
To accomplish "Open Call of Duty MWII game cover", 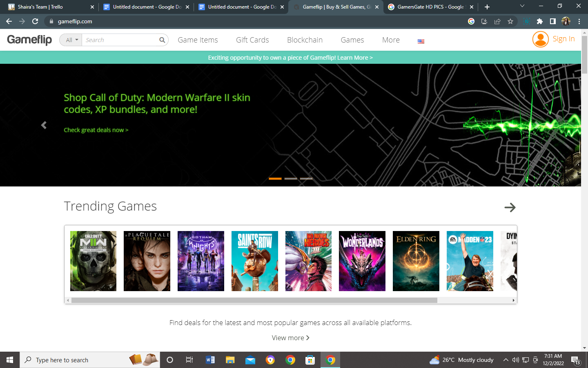I will point(93,261).
